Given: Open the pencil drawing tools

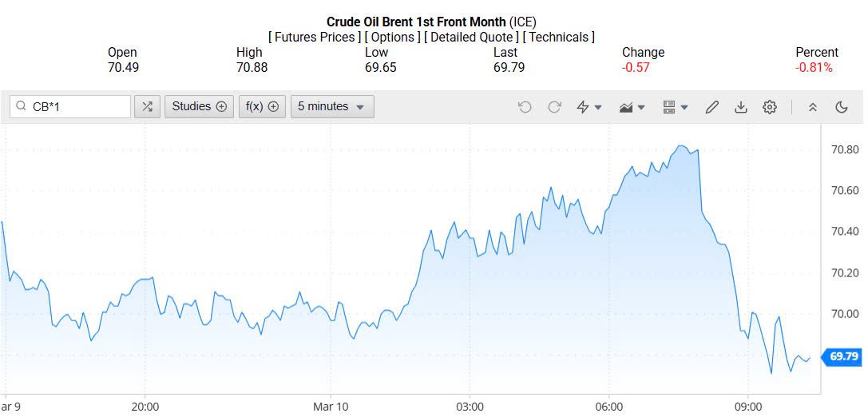Looking at the screenshot, I should click(x=712, y=107).
